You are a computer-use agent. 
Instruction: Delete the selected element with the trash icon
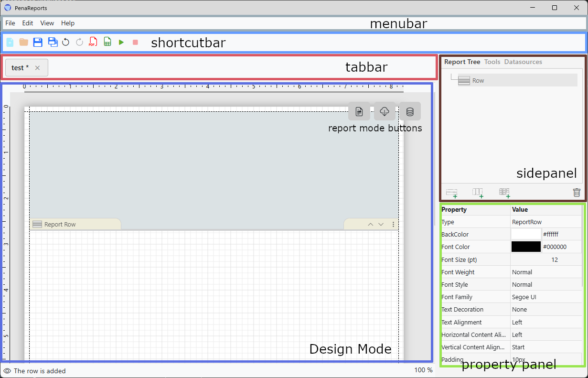tap(577, 193)
